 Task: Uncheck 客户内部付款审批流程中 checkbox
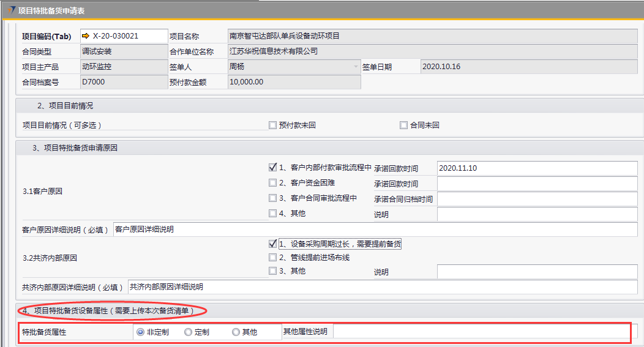pos(273,168)
